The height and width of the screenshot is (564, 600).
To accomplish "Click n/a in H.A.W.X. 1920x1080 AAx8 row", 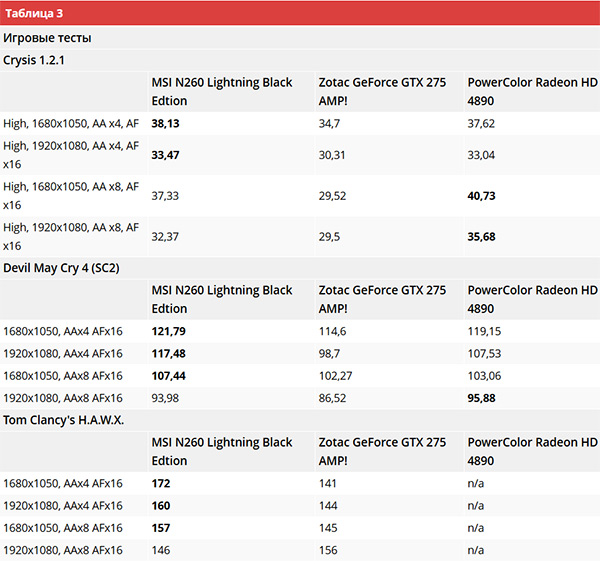I will 476,550.
